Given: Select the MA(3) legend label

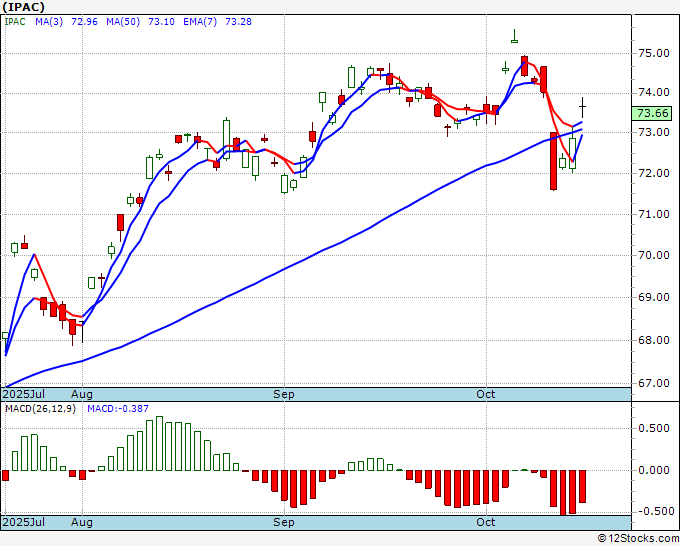Looking at the screenshot, I should point(49,22).
